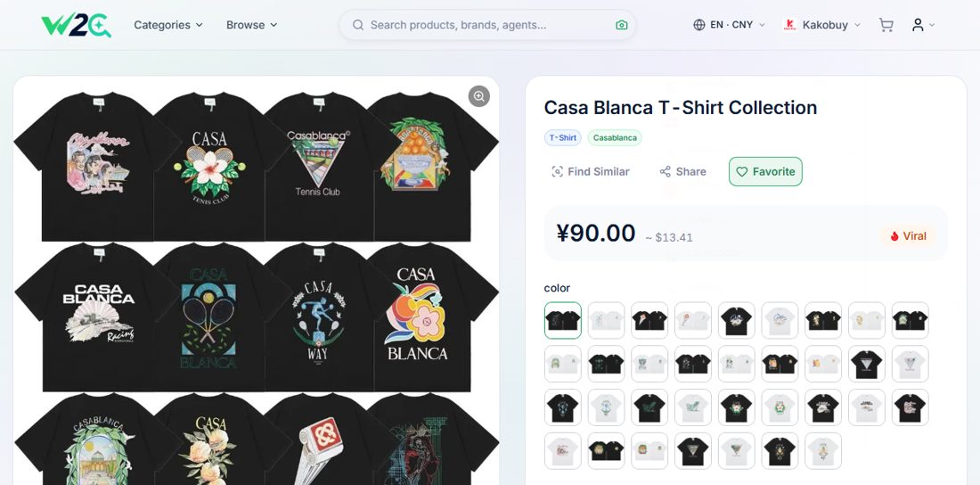The image size is (980, 485).
Task: Toggle the Favorite heart button
Action: pos(765,171)
